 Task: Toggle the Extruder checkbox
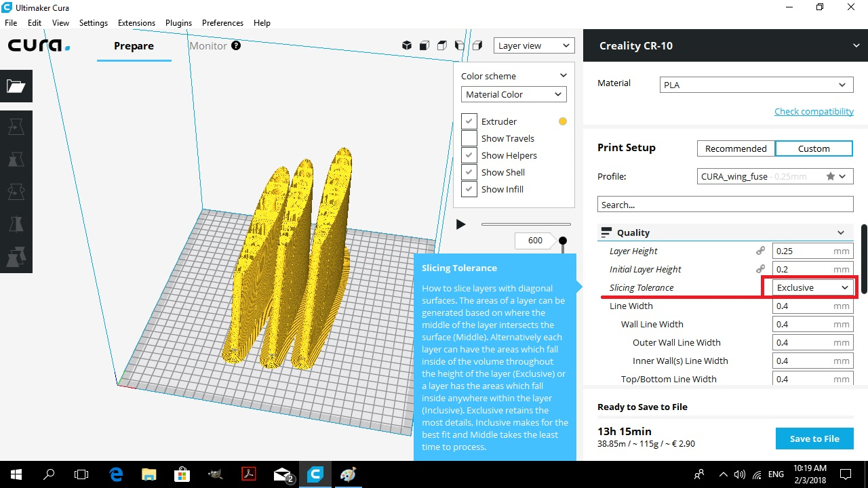(469, 121)
